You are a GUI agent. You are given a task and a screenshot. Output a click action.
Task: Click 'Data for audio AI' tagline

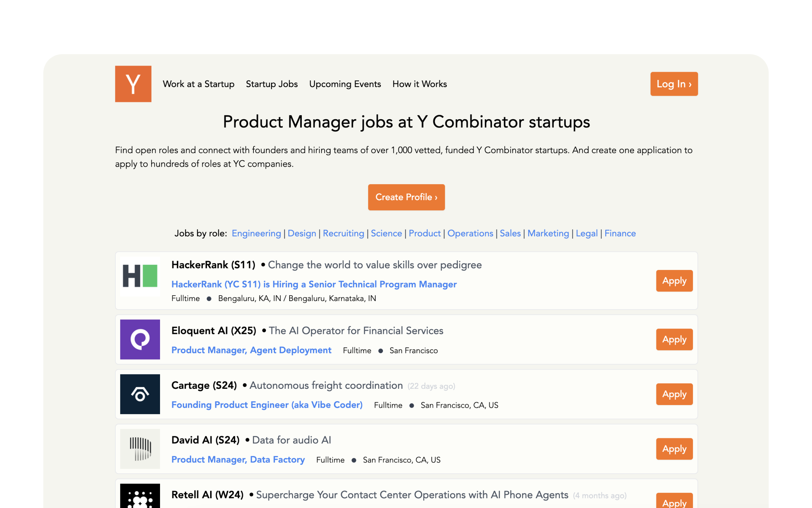(292, 440)
